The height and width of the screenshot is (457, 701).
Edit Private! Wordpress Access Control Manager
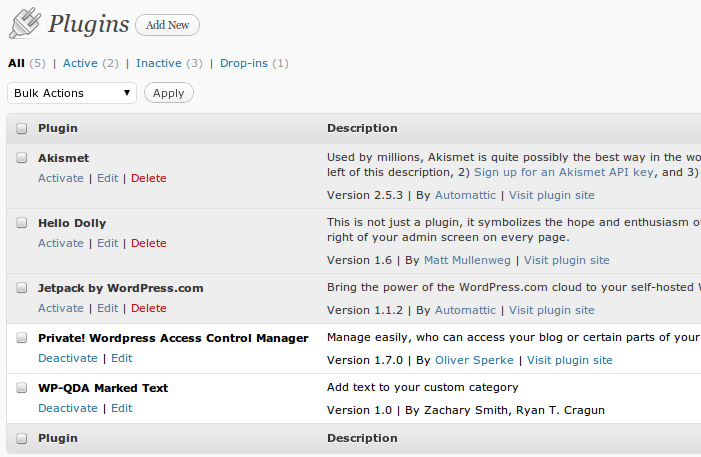pyautogui.click(x=122, y=358)
